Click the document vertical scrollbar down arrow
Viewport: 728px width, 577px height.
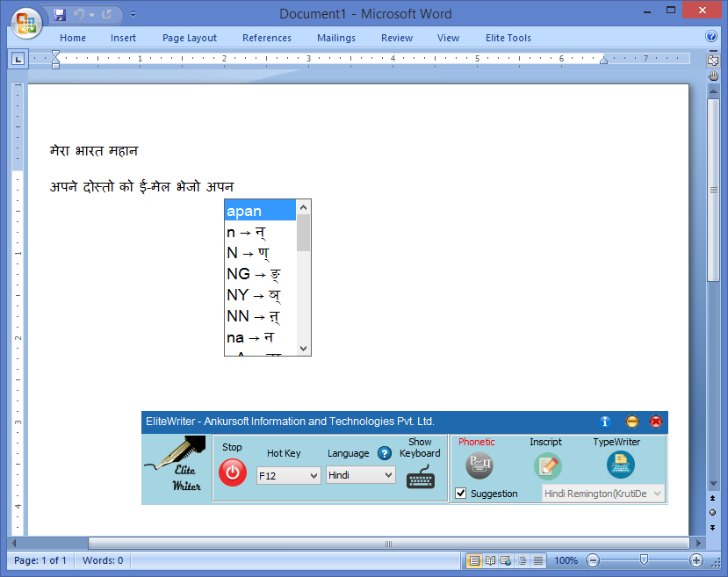click(x=713, y=484)
